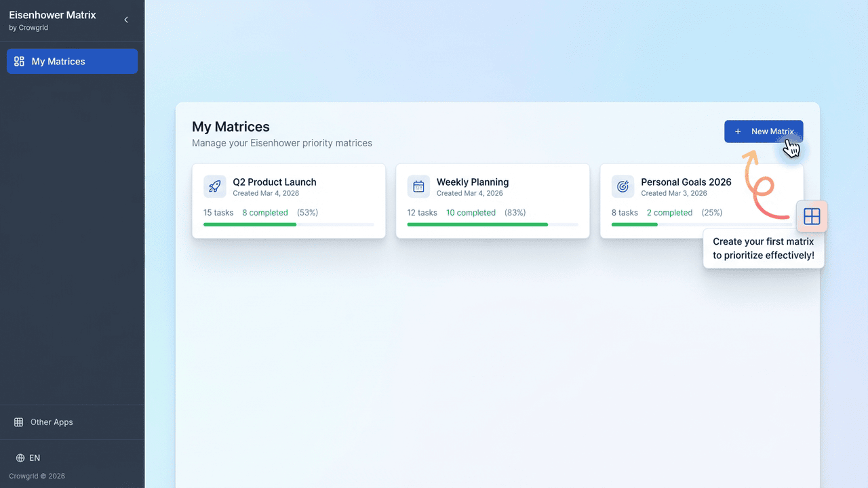Open the Q2 Product Launch matrix title
This screenshot has width=868, height=488.
(275, 182)
